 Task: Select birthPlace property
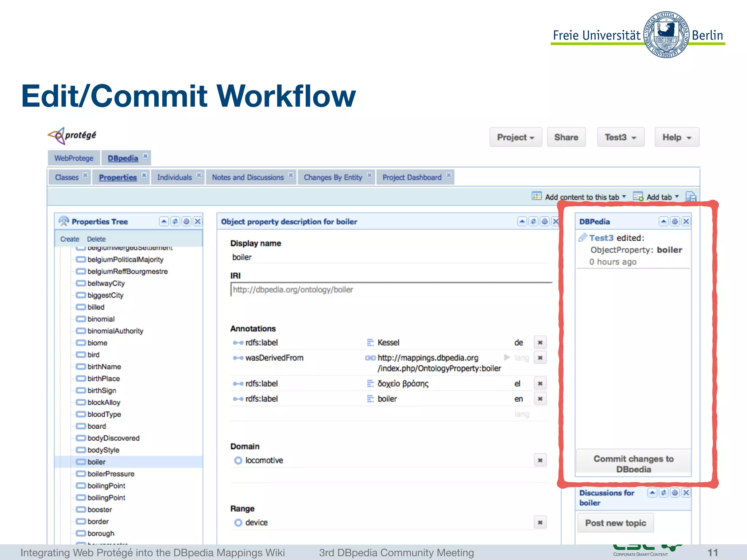(104, 379)
